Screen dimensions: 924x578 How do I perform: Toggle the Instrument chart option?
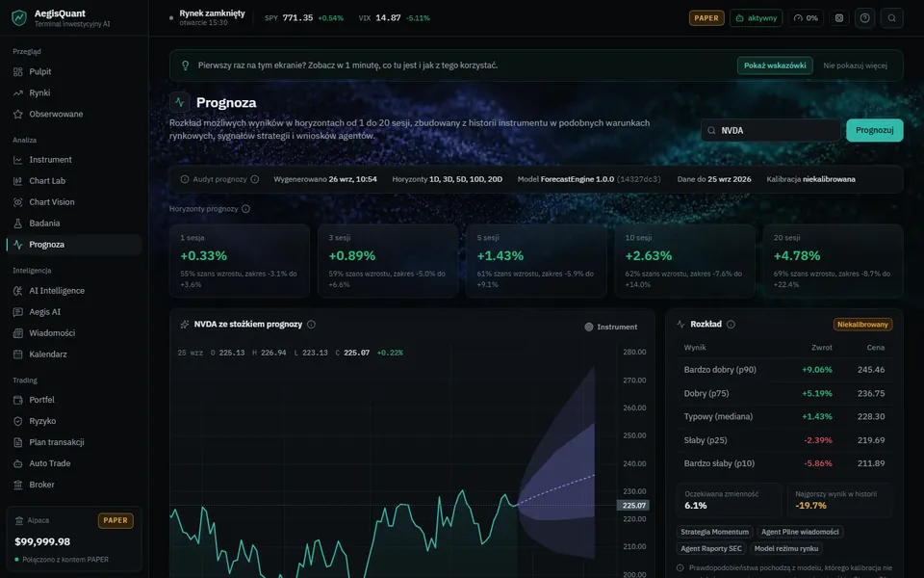tap(610, 327)
